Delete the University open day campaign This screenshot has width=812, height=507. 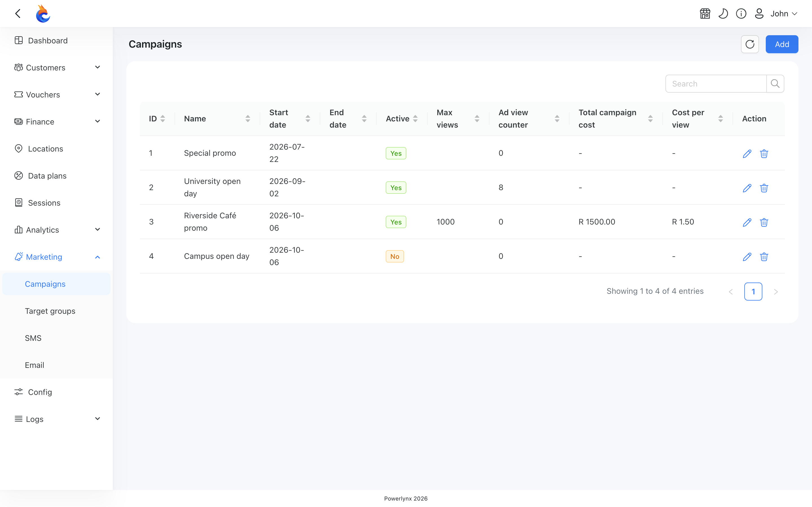[764, 188]
